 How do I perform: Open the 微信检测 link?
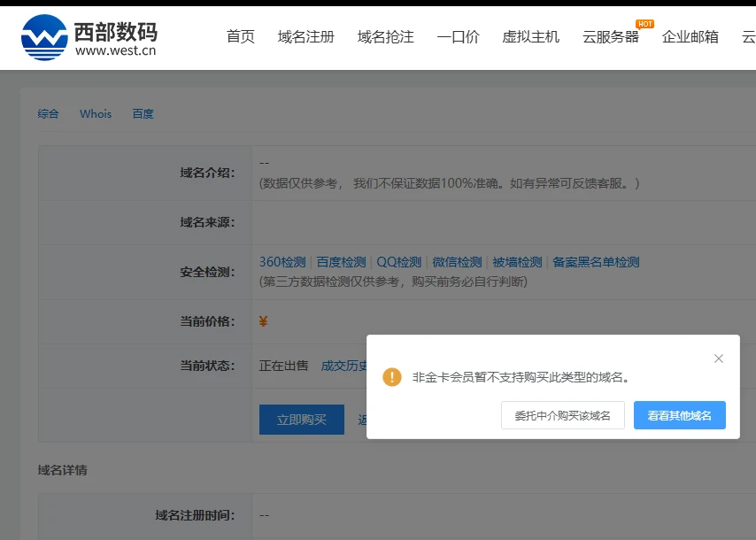pos(457,262)
